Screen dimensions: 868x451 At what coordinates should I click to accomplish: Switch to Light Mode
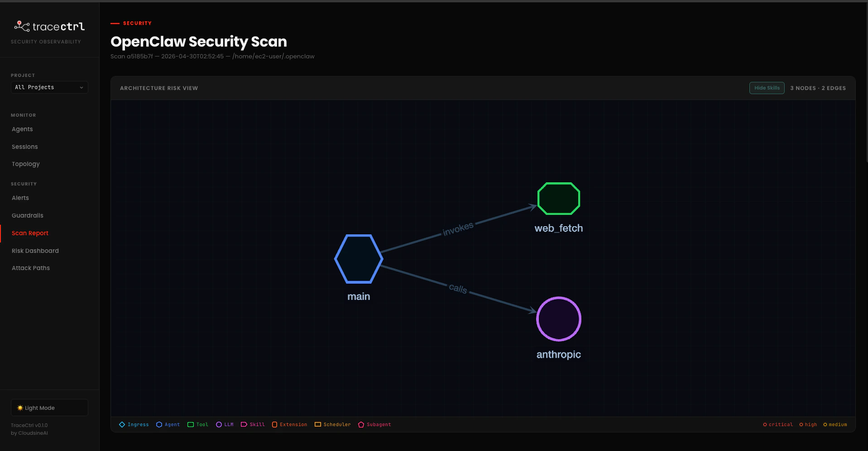(x=49, y=408)
